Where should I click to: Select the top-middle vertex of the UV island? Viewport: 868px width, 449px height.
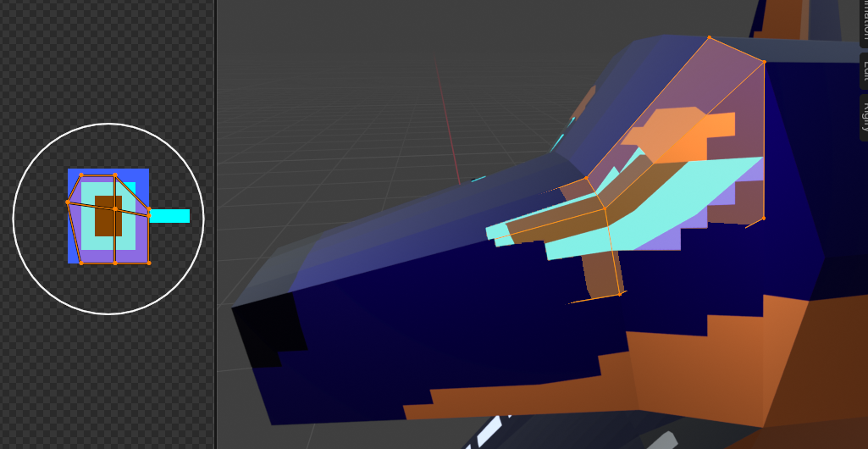click(x=115, y=175)
